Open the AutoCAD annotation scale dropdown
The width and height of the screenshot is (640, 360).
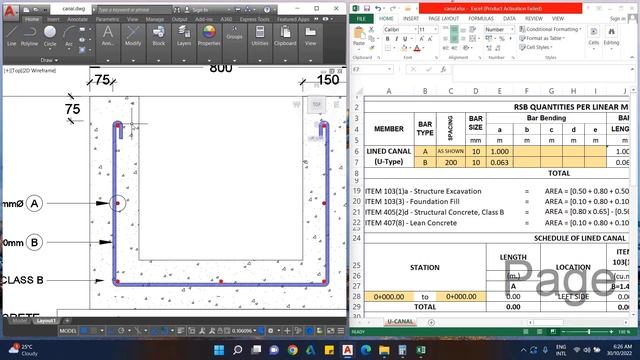click(x=245, y=331)
